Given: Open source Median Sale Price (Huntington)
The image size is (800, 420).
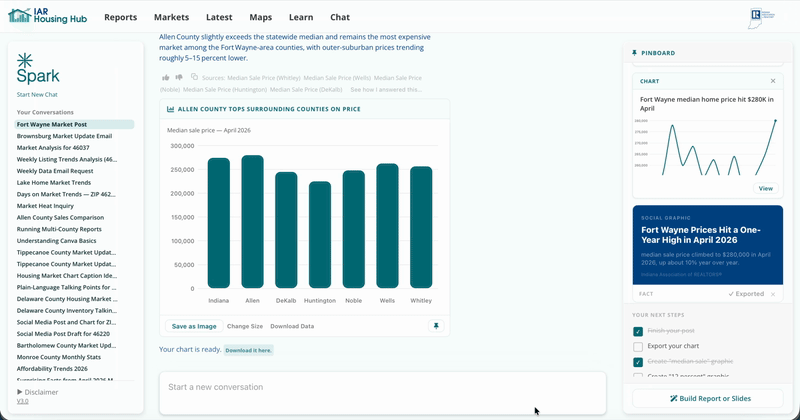Looking at the screenshot, I should point(225,89).
